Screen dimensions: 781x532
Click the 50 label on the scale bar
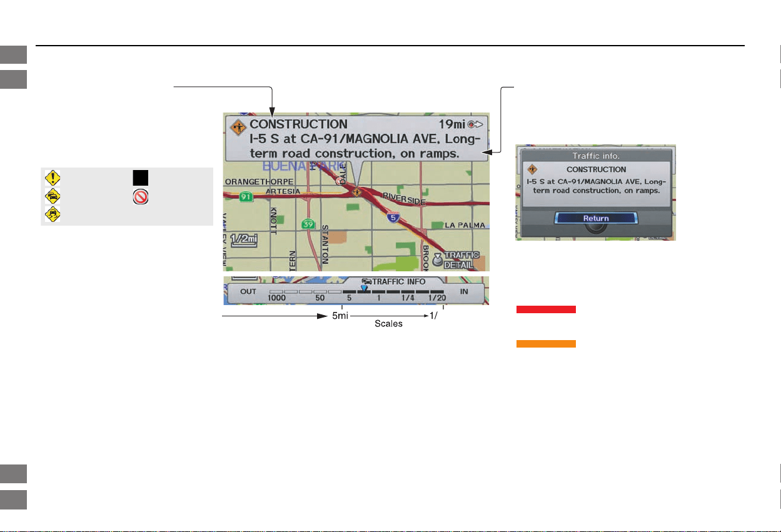320,299
